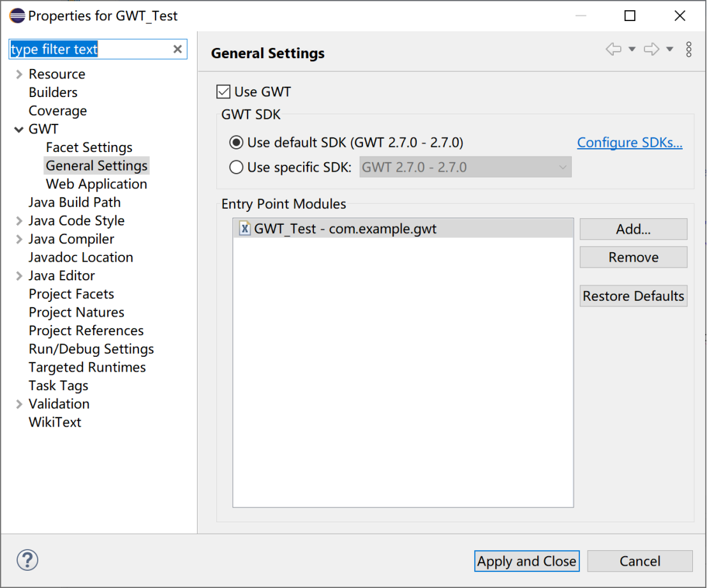
Task: Open the specific SDK version combo box
Action: coord(465,168)
